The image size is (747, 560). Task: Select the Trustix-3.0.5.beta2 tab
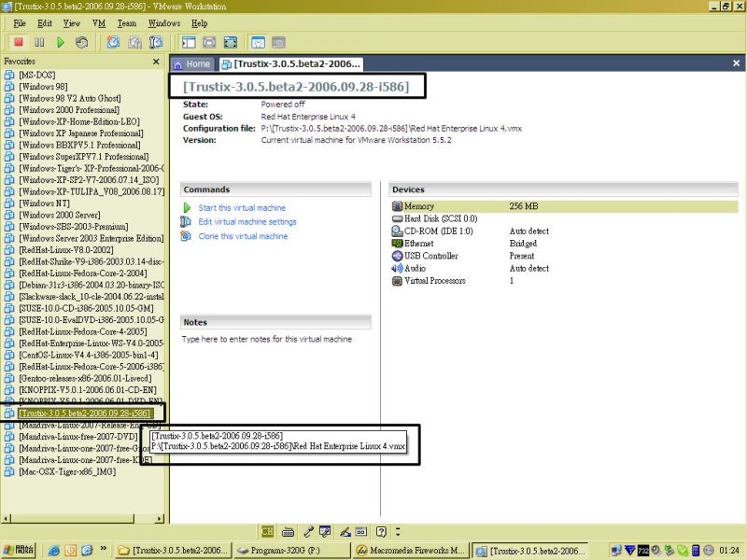coord(291,64)
